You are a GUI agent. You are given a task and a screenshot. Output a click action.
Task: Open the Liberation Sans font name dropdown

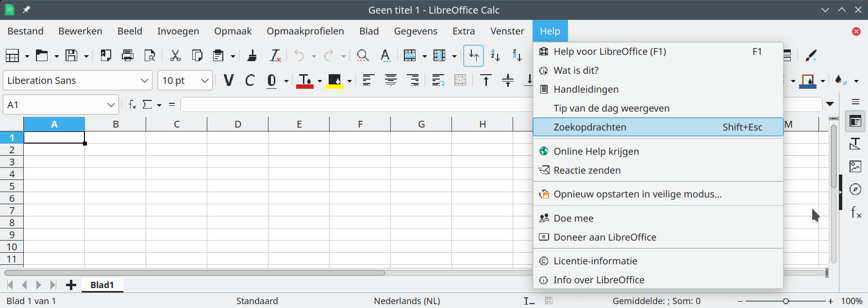pyautogui.click(x=144, y=81)
